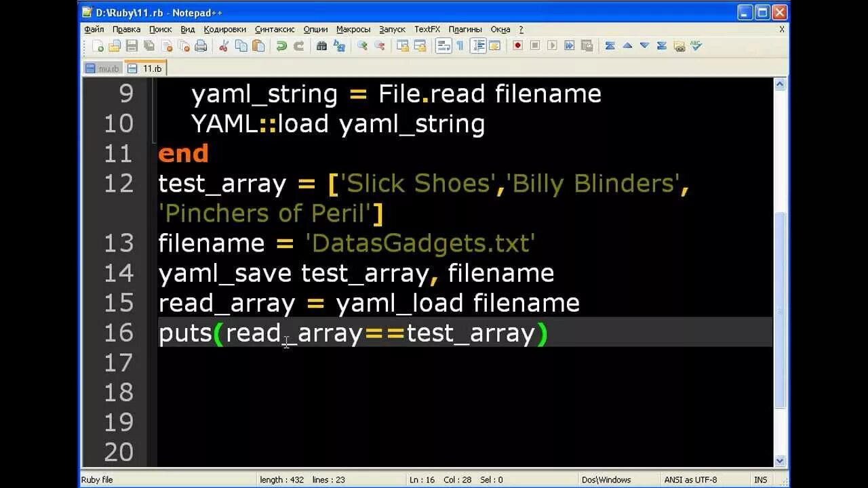Viewport: 868px width, 488px height.
Task: Toggle word wrap in the toolbar
Action: (443, 46)
